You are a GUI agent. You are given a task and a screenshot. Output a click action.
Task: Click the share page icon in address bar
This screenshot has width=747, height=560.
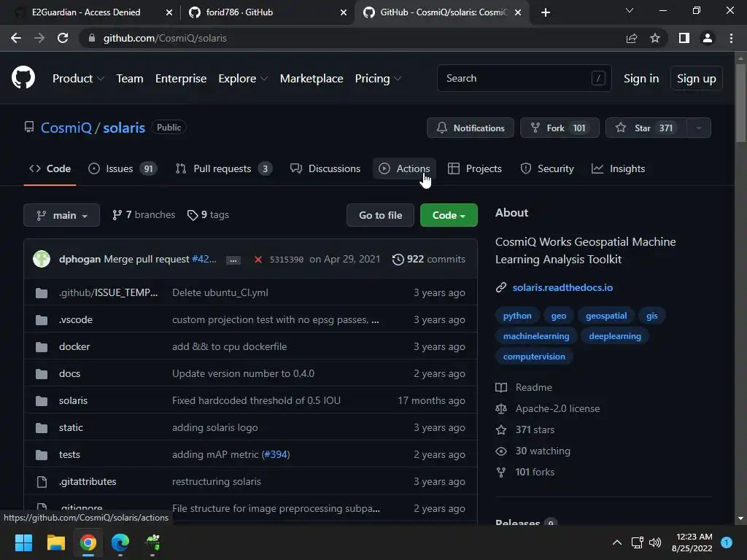tap(632, 38)
